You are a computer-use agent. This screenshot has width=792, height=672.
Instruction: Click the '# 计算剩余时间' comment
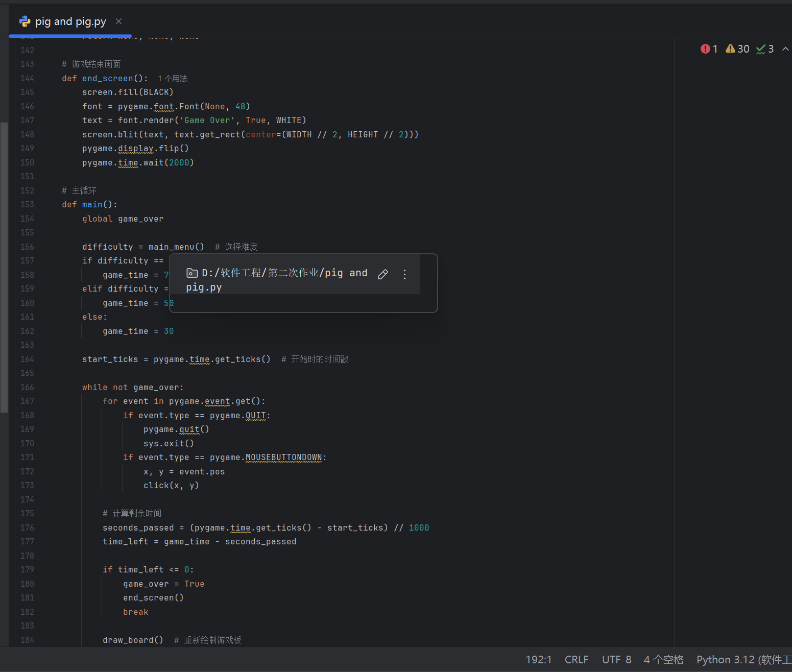[132, 513]
